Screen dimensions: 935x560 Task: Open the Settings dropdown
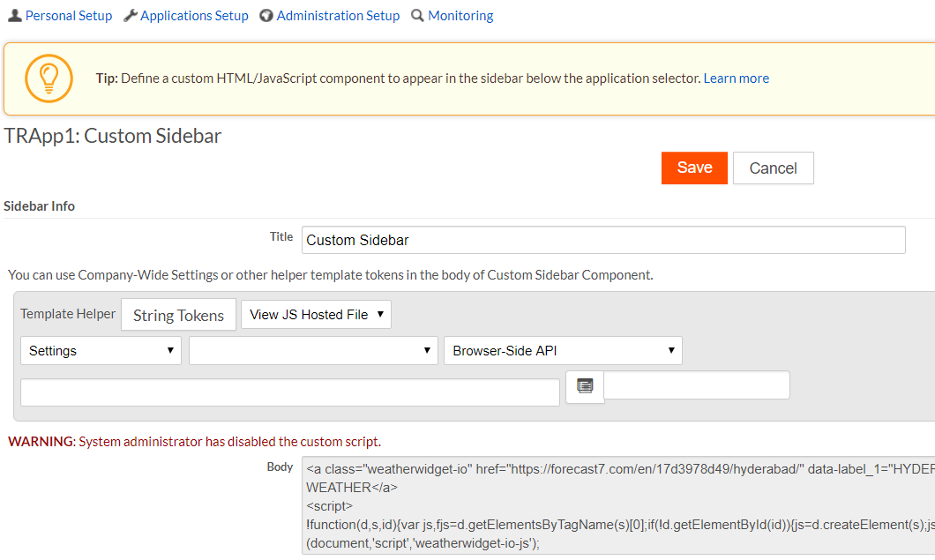[101, 351]
